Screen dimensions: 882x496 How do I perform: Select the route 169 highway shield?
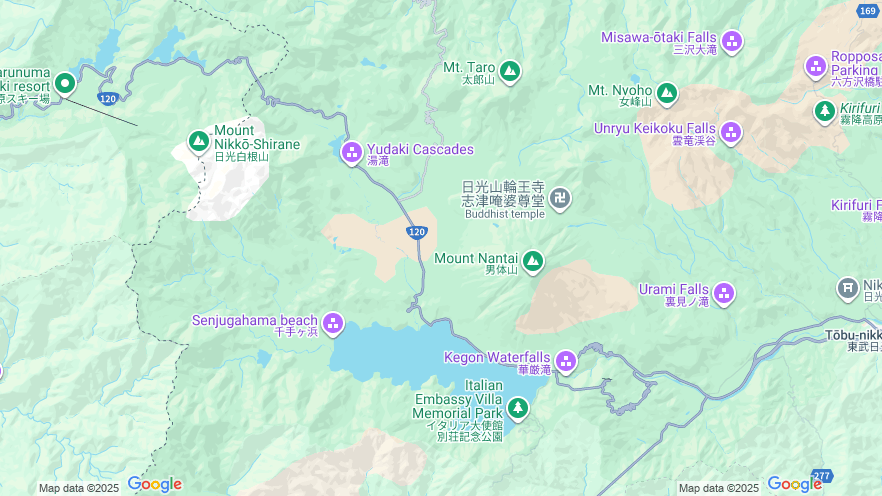(868, 11)
